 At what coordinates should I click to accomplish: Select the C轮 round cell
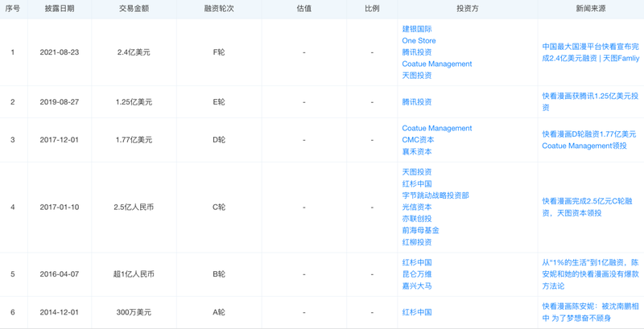219,208
